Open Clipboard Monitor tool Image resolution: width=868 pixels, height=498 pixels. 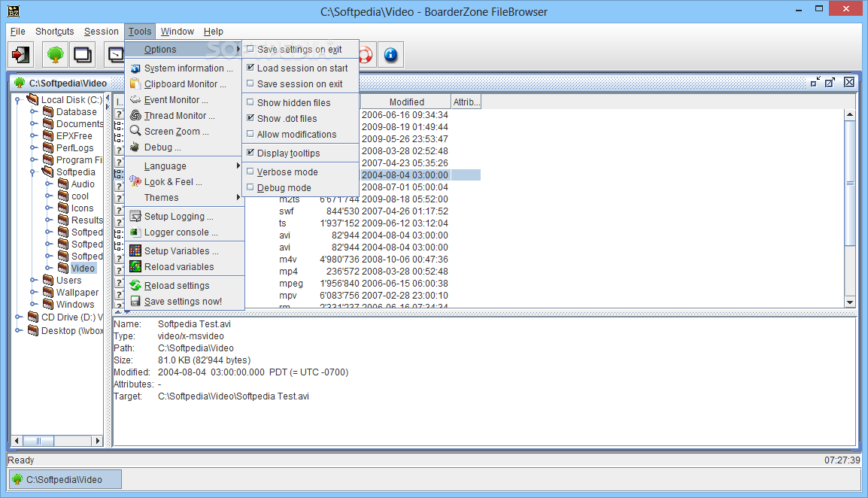point(185,84)
